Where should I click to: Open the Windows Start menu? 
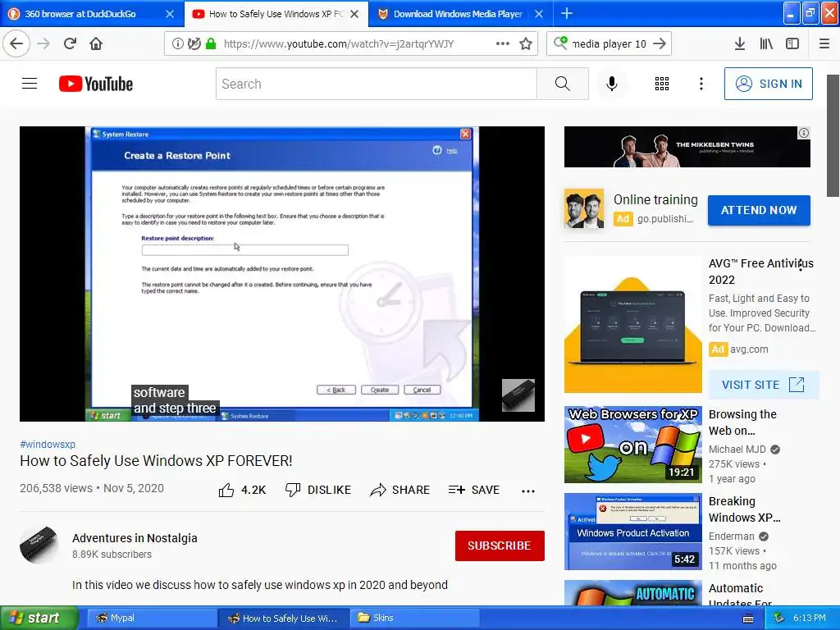point(39,618)
